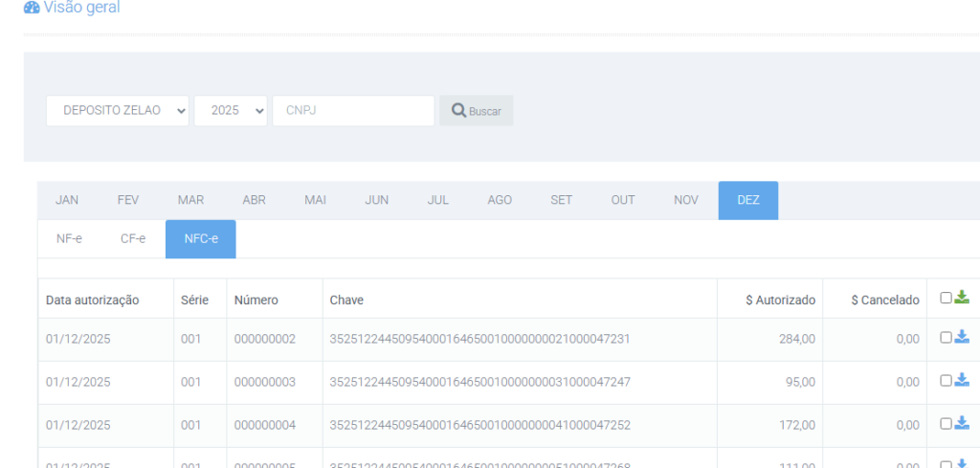Screen dimensions: 980x468
Task: Select the JUN month tab
Action: [x=377, y=200]
